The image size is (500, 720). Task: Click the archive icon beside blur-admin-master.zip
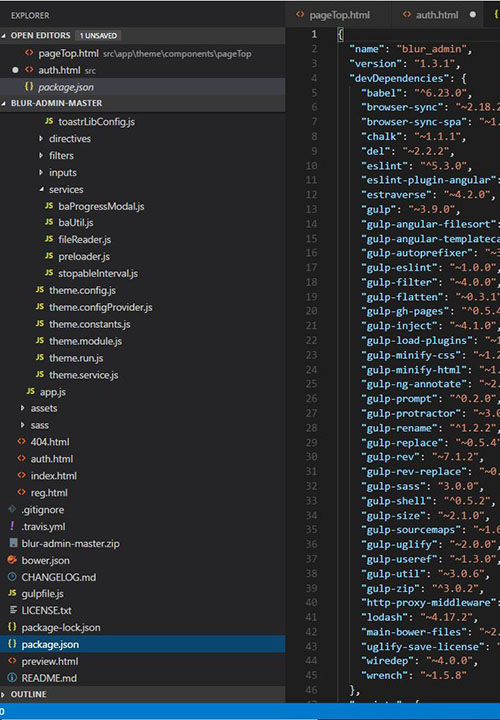(x=13, y=543)
